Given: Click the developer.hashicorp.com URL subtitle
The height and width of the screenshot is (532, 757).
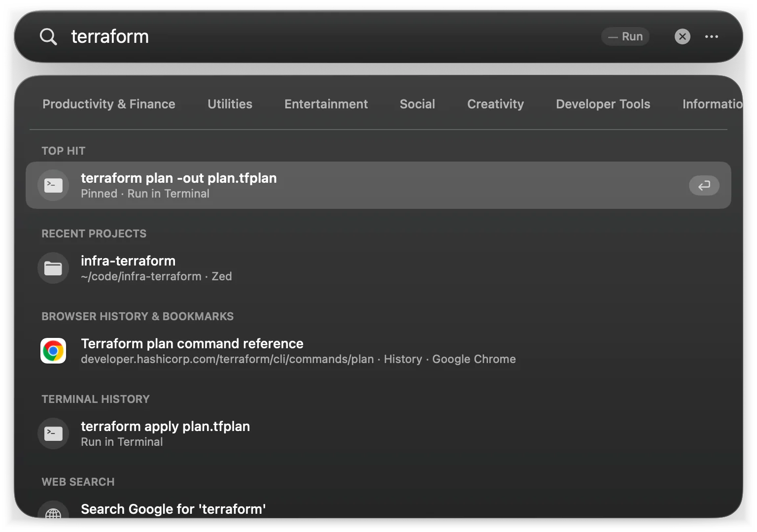Looking at the screenshot, I should [x=227, y=359].
